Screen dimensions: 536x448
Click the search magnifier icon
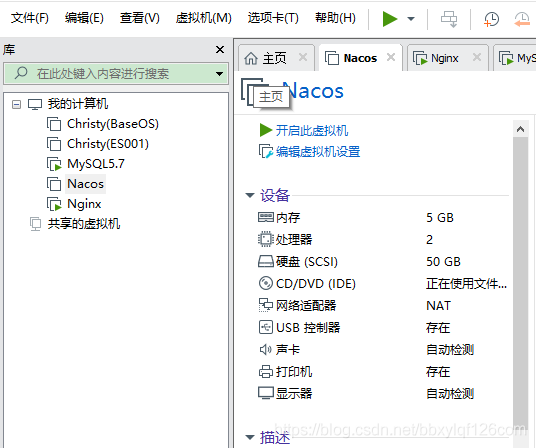pyautogui.click(x=21, y=73)
